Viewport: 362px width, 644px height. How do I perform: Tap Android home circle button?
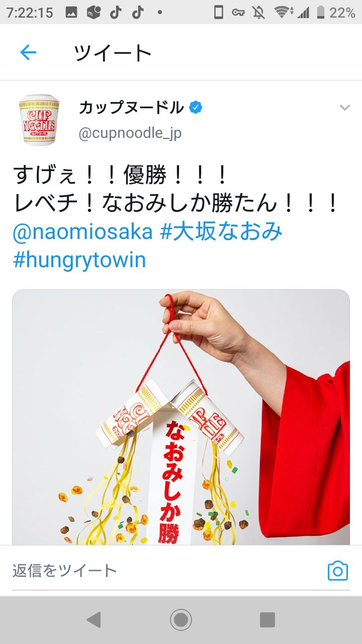pyautogui.click(x=181, y=620)
